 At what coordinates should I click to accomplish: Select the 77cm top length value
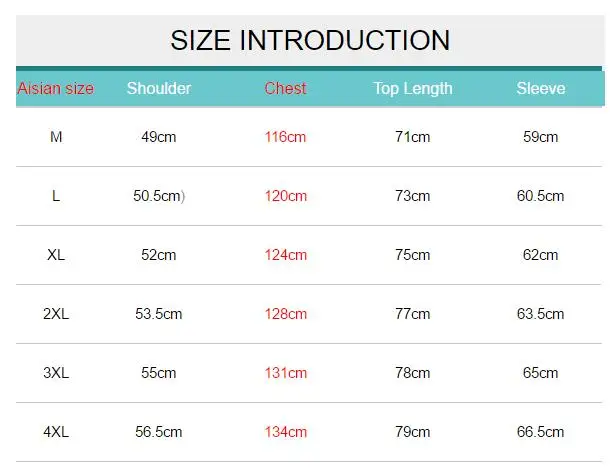click(413, 314)
